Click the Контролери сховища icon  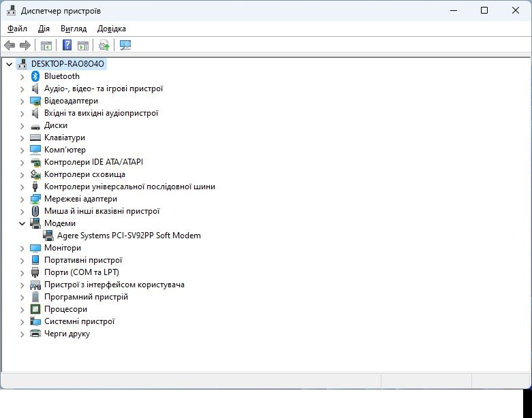point(35,174)
